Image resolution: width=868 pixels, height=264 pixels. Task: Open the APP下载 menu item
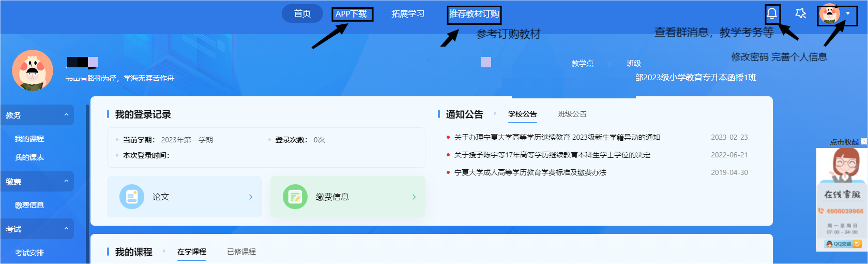click(352, 14)
